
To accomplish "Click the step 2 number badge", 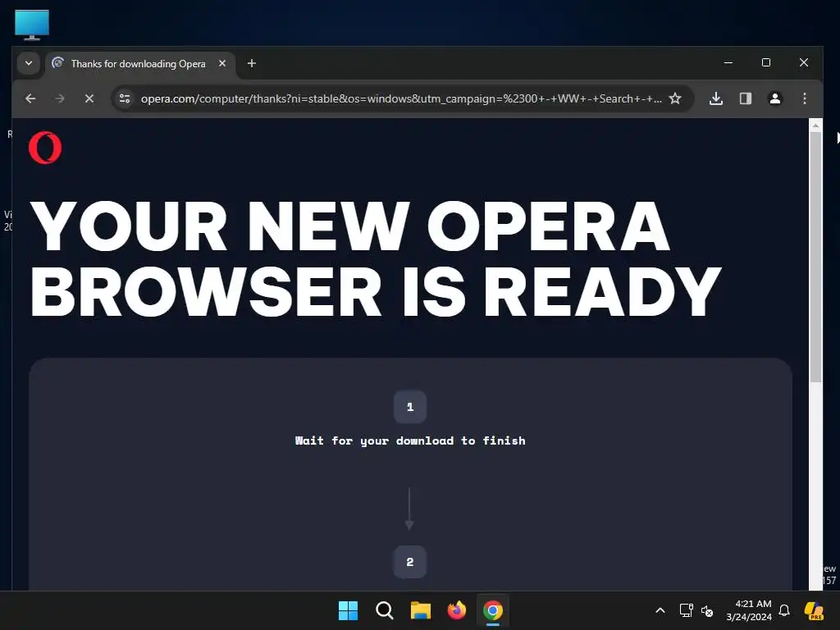I will (410, 562).
